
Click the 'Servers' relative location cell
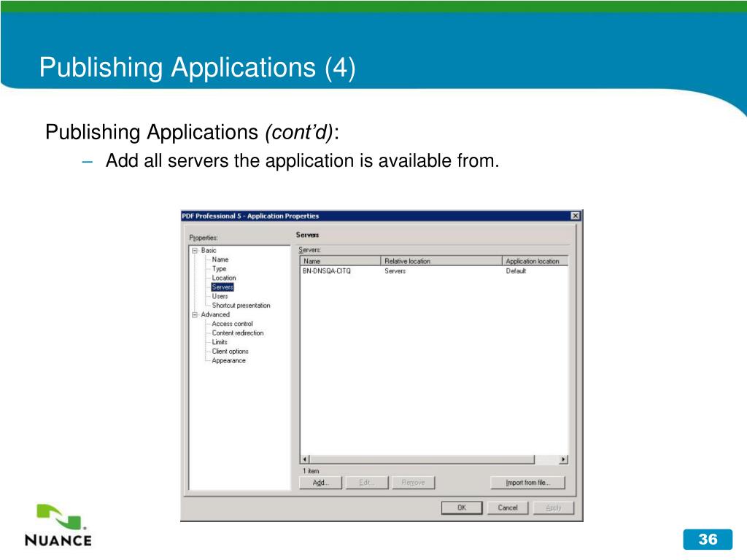coord(395,271)
